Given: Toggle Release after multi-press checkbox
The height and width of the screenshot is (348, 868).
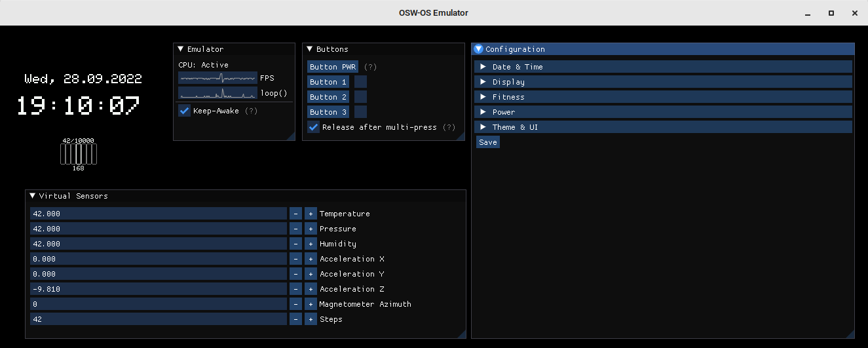Looking at the screenshot, I should point(314,127).
